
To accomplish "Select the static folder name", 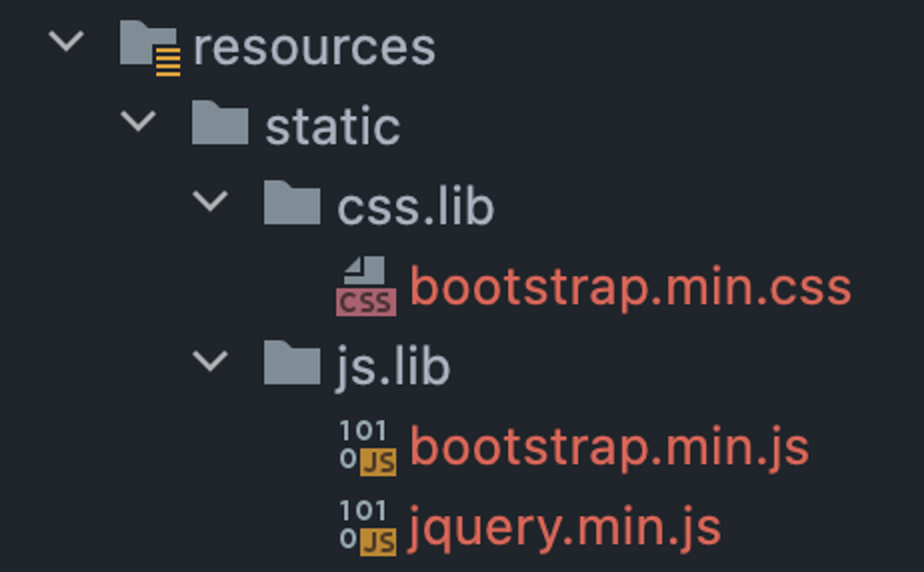I will pyautogui.click(x=333, y=127).
